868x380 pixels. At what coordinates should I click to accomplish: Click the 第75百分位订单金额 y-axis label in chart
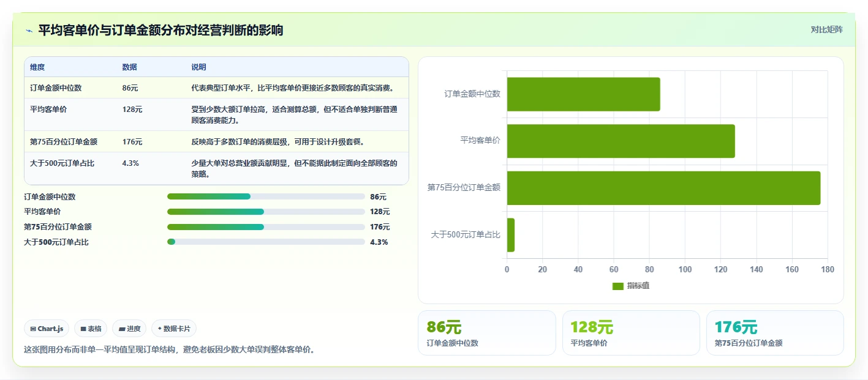464,188
